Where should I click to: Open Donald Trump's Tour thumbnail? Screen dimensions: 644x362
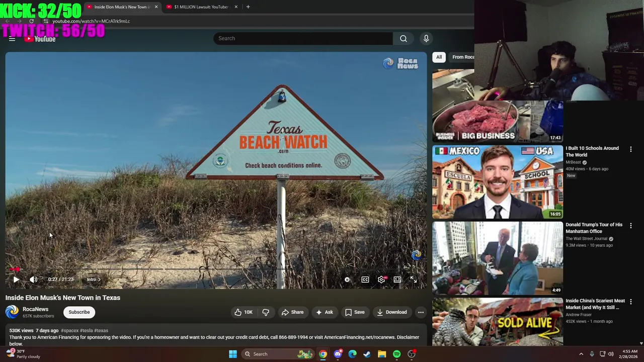(497, 258)
